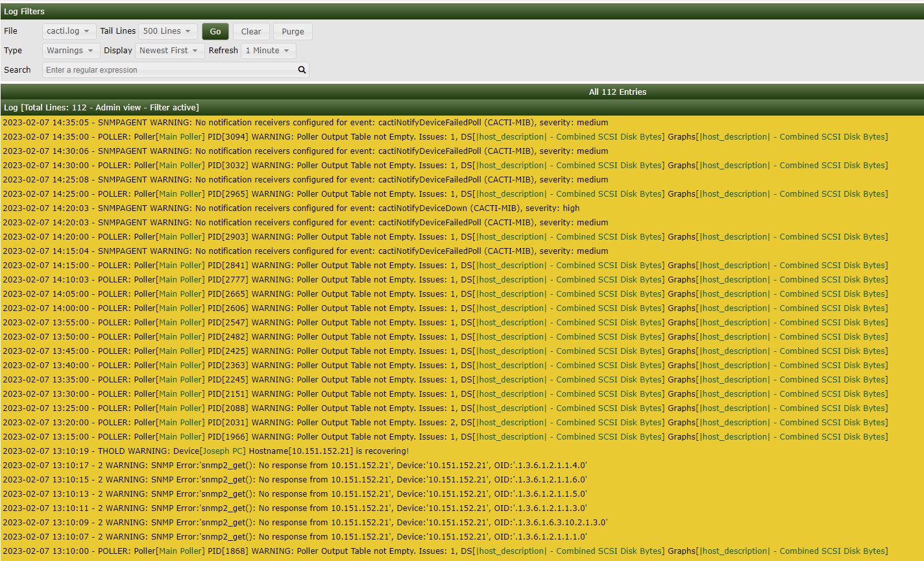Open DS Combined SCSI Disk Bytes link at 13:55:00
Image resolution: width=924 pixels, height=561 pixels.
tap(569, 323)
